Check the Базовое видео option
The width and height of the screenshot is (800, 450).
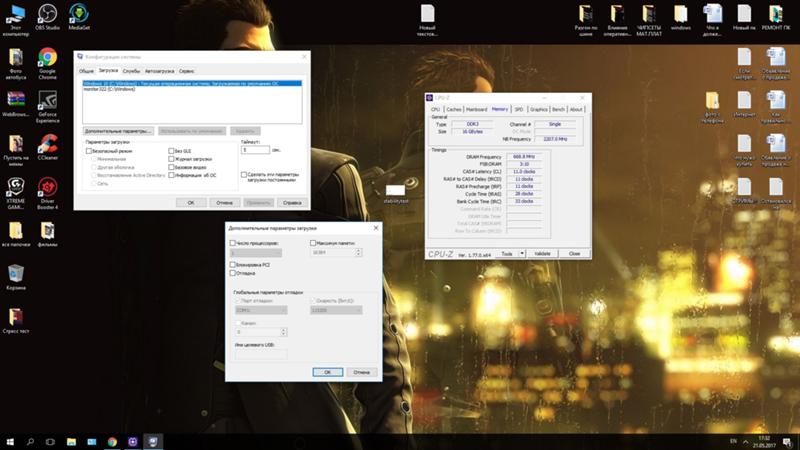171,167
